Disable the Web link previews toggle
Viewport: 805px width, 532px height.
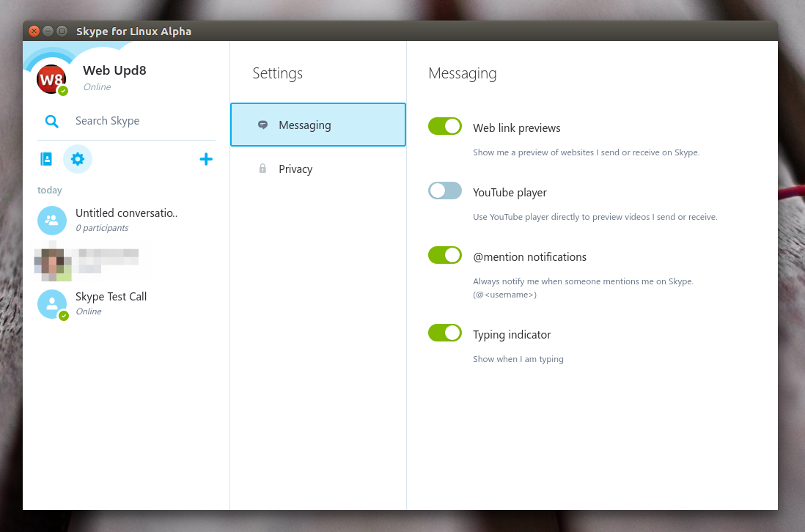[445, 126]
